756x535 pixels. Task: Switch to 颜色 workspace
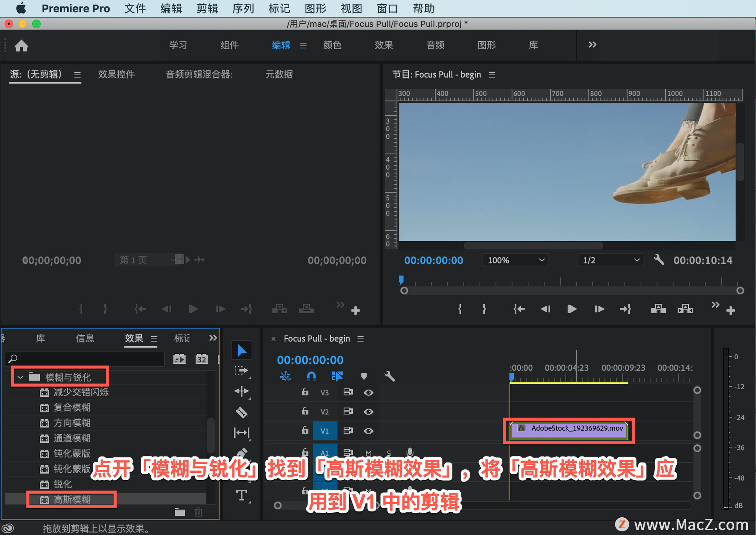pyautogui.click(x=332, y=45)
